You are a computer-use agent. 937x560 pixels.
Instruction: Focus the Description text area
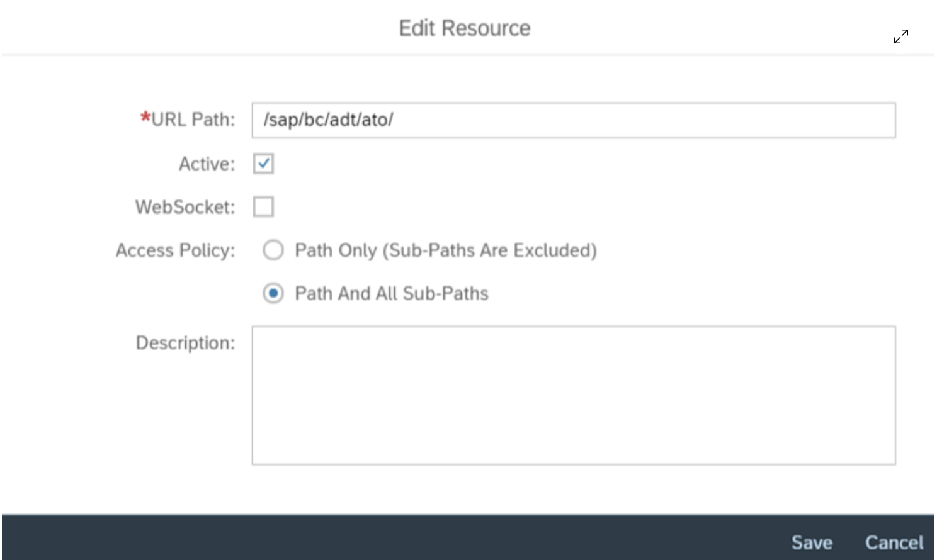[x=573, y=395]
